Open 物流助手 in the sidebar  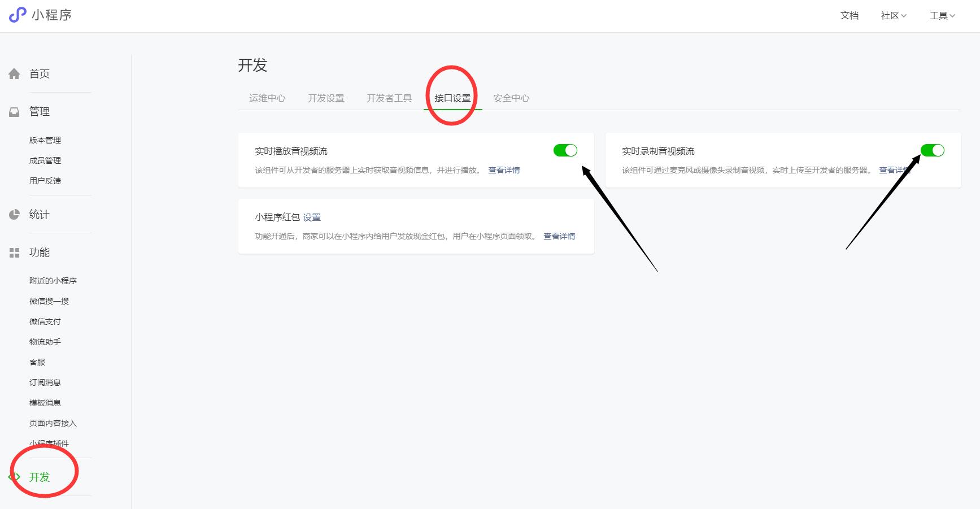pyautogui.click(x=45, y=342)
